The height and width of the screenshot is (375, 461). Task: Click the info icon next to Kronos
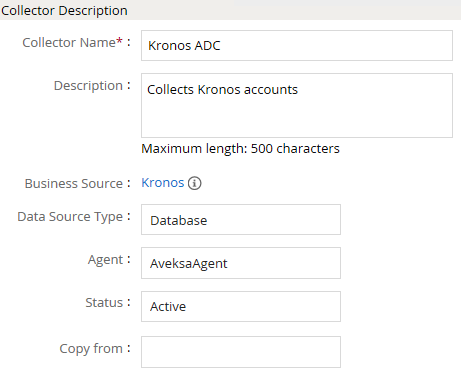[195, 183]
